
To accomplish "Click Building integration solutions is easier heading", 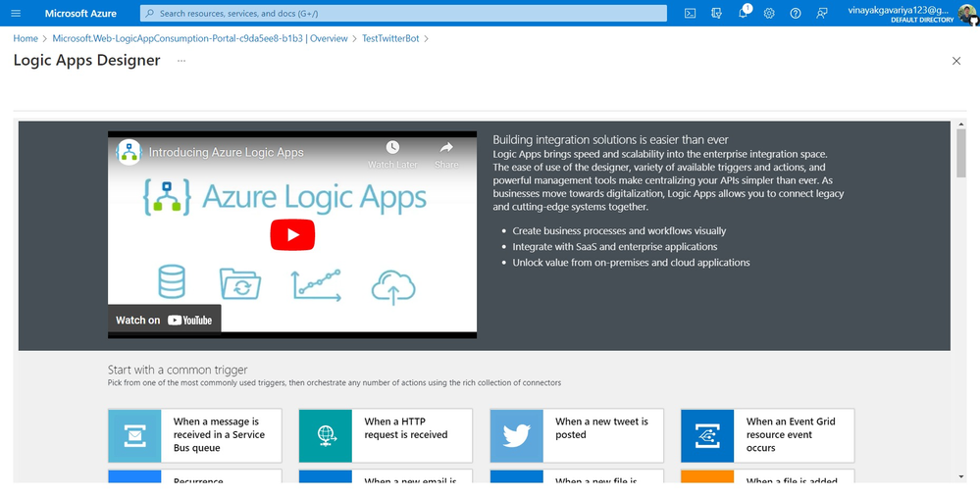I will pos(610,140).
